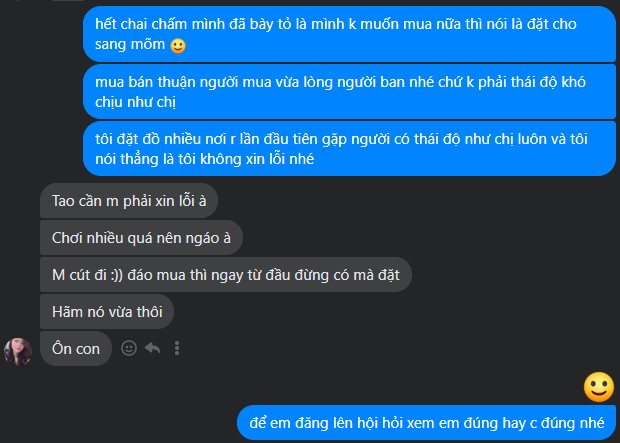620x443 pixels.
Task: Click the "để em đăng lên hội" message
Action: [x=427, y=422]
